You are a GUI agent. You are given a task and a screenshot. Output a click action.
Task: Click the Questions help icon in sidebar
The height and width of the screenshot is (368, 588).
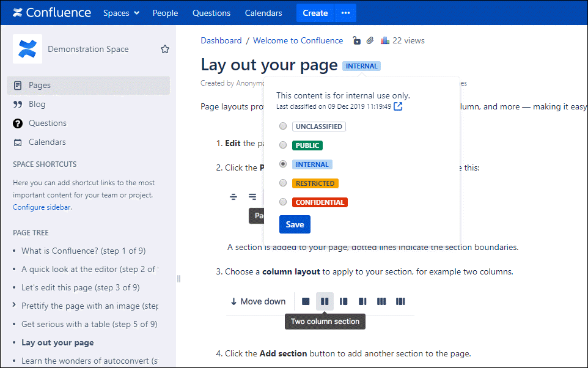coord(18,123)
